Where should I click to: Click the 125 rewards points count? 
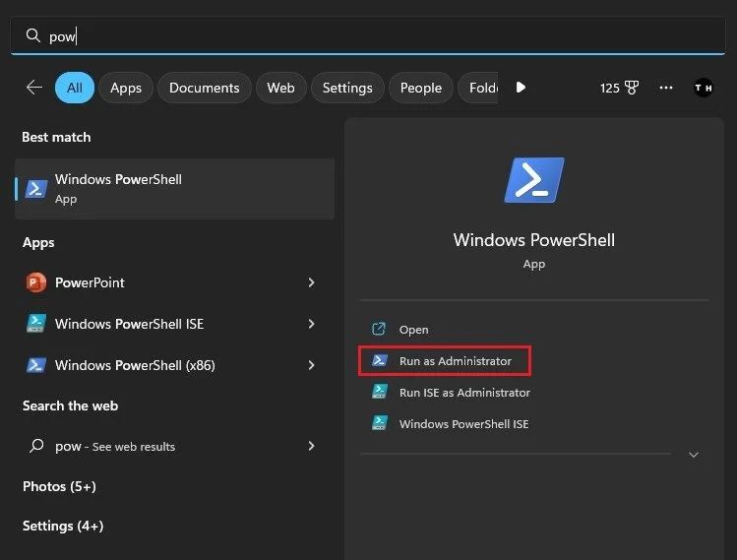pos(610,88)
